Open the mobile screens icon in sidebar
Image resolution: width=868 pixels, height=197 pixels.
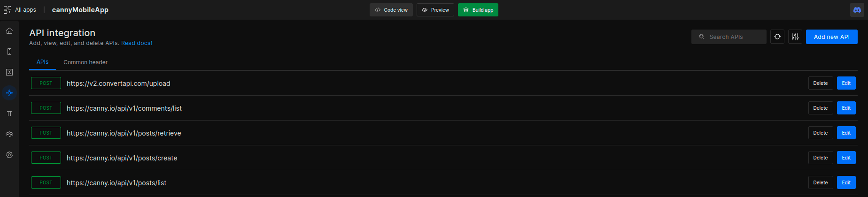9,52
